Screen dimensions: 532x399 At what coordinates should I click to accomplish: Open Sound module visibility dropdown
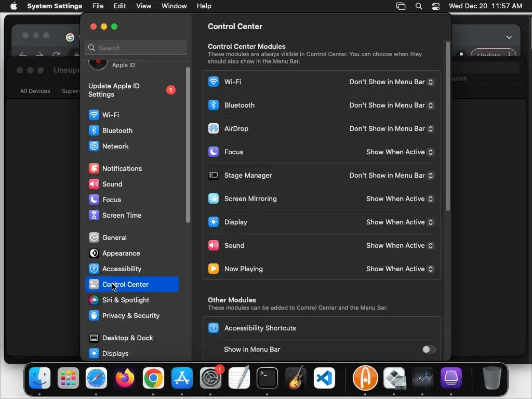tap(400, 246)
